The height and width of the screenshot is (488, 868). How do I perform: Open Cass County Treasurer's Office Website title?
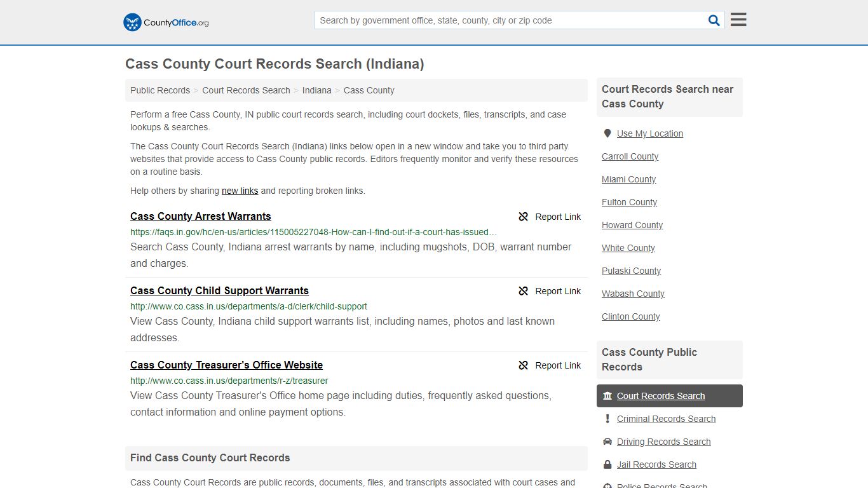[226, 365]
